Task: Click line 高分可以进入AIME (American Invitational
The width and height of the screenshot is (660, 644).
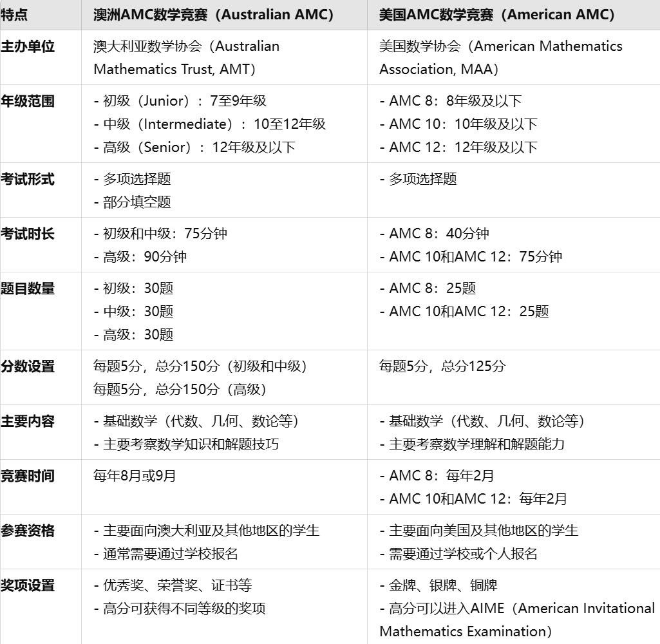Action: click(517, 608)
